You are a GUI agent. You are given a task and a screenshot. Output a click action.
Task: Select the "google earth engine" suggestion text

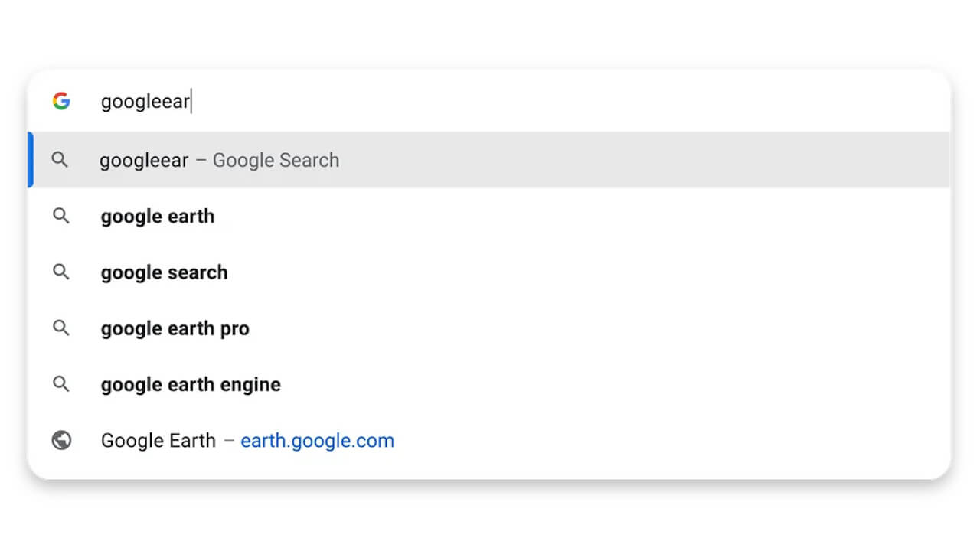coord(191,384)
